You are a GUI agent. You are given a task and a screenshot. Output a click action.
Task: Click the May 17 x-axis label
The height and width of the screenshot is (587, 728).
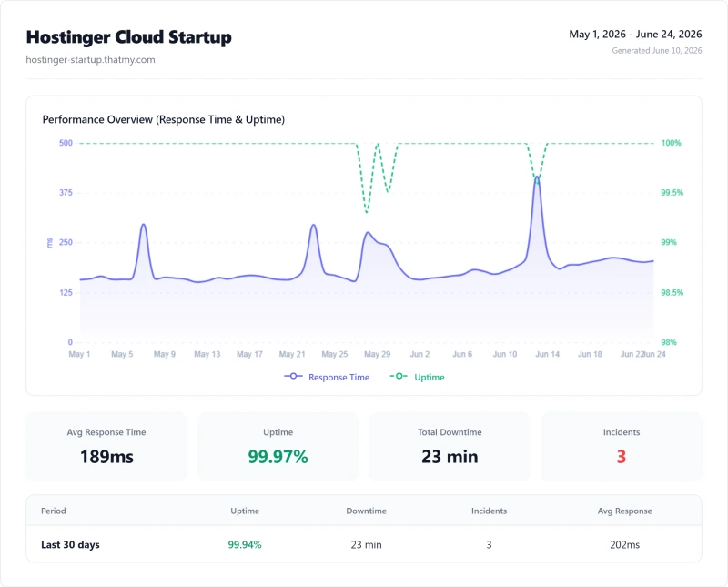249,354
